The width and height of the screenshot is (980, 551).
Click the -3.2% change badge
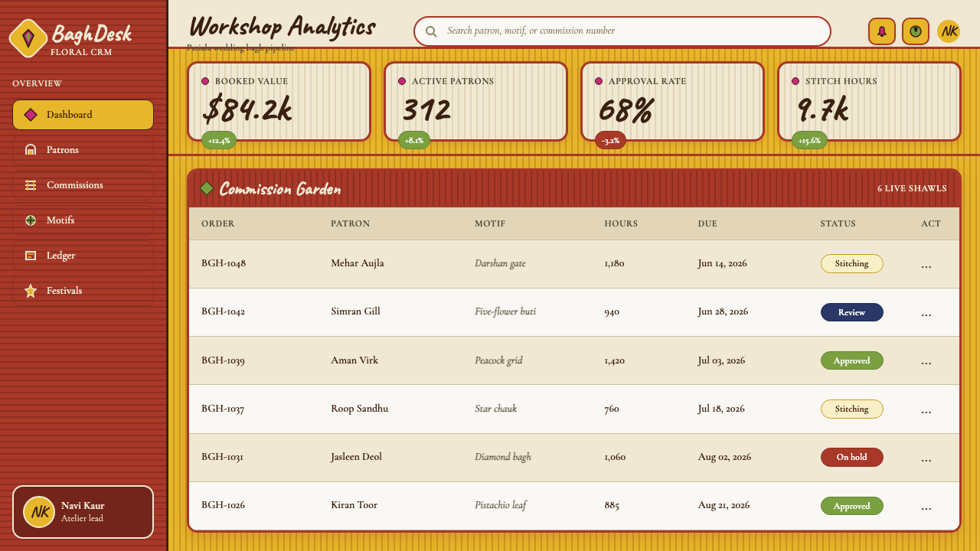610,141
